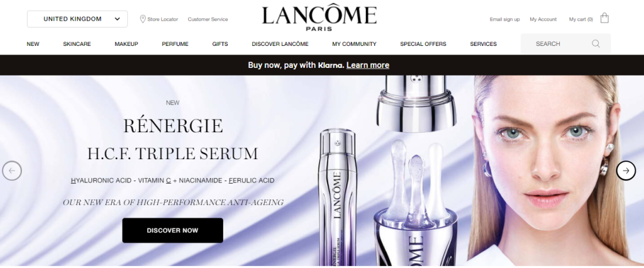Open the Makeup menu
Screen dimensions: 644x268
[126, 44]
